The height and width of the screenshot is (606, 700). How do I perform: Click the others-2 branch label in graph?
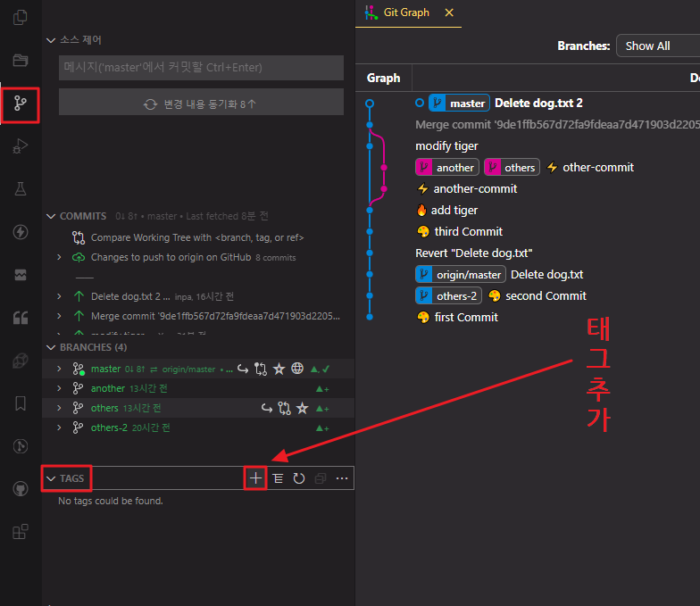click(x=448, y=296)
